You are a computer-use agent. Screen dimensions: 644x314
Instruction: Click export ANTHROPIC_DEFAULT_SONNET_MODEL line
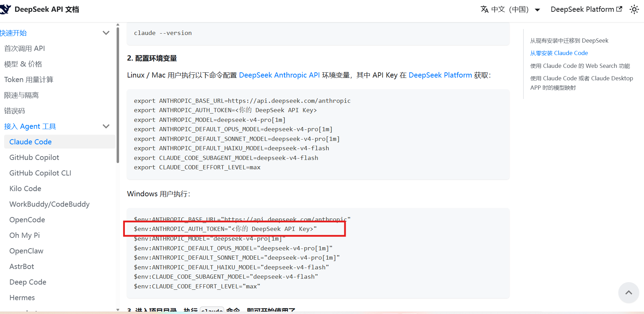[237, 139]
